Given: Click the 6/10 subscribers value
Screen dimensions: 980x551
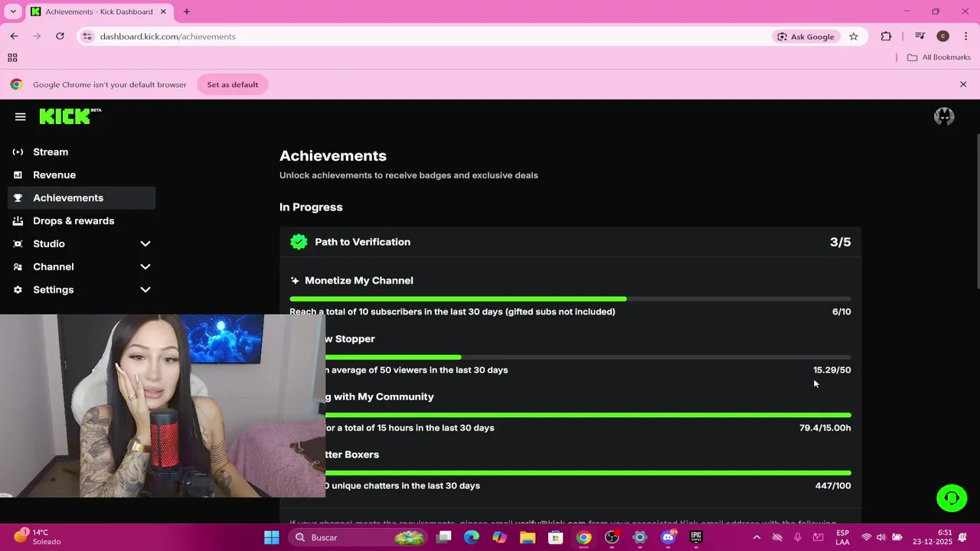Looking at the screenshot, I should click(x=841, y=311).
